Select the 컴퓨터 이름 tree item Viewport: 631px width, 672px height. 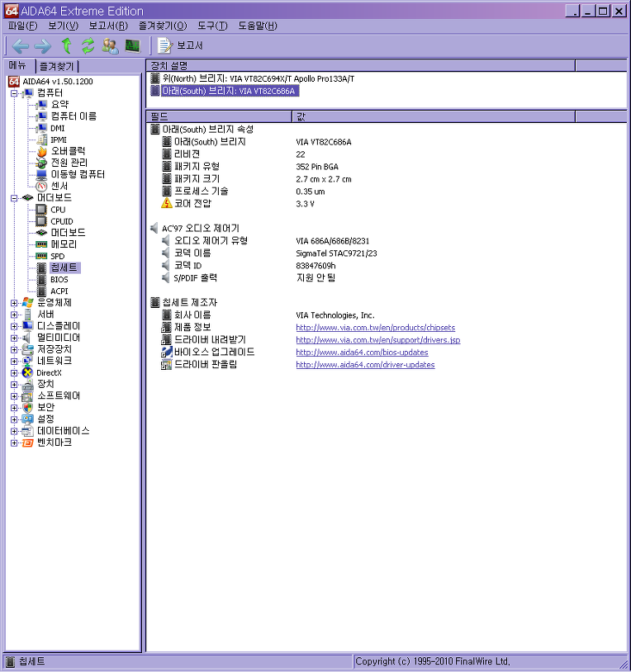[x=74, y=116]
